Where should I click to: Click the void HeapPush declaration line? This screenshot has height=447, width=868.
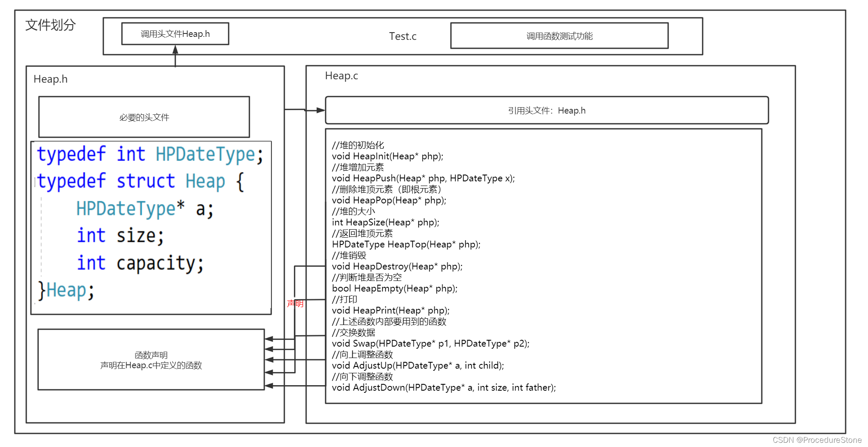(423, 178)
